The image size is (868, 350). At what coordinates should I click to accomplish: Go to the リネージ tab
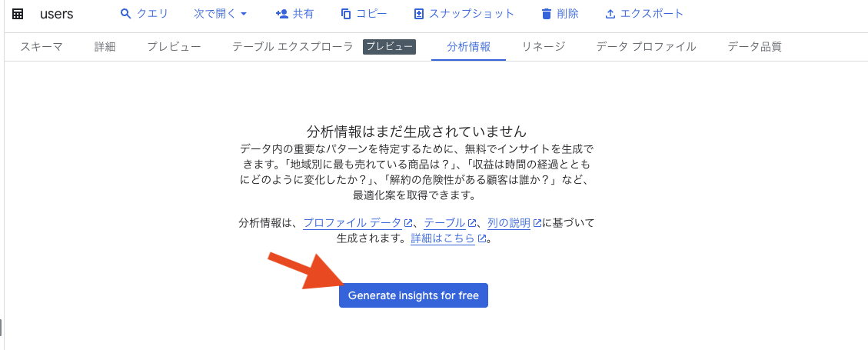pos(543,46)
